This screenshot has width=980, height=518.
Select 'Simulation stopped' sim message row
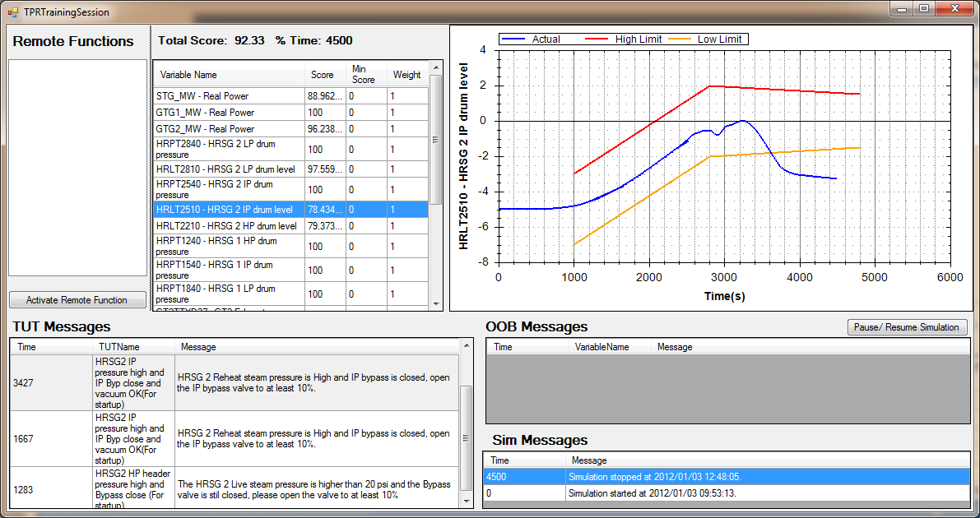click(724, 477)
